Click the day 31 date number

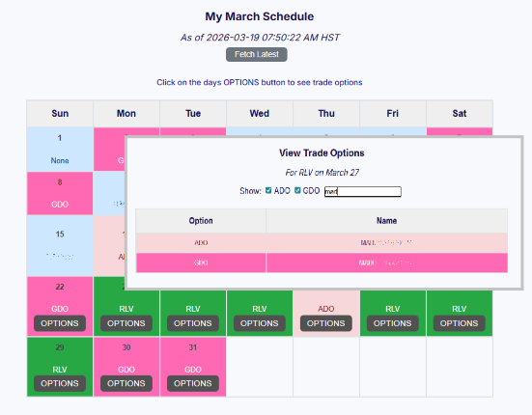click(x=193, y=347)
